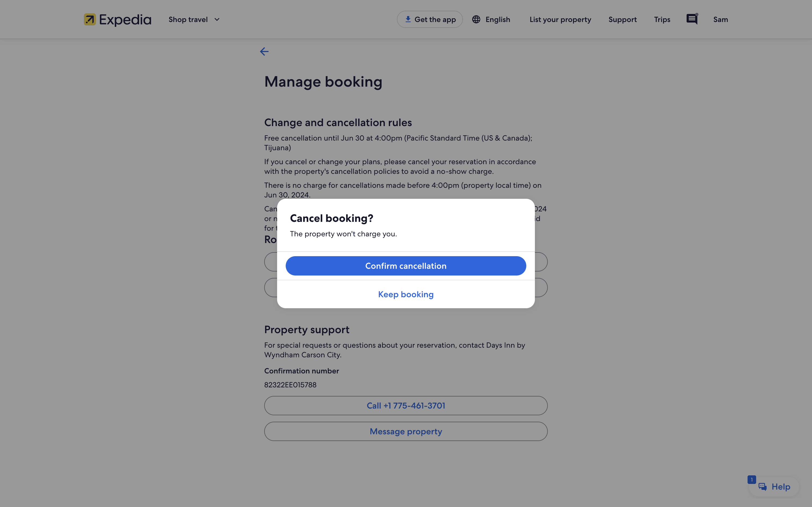Expand the Shop travel chevron
This screenshot has width=812, height=507.
pos(217,19)
